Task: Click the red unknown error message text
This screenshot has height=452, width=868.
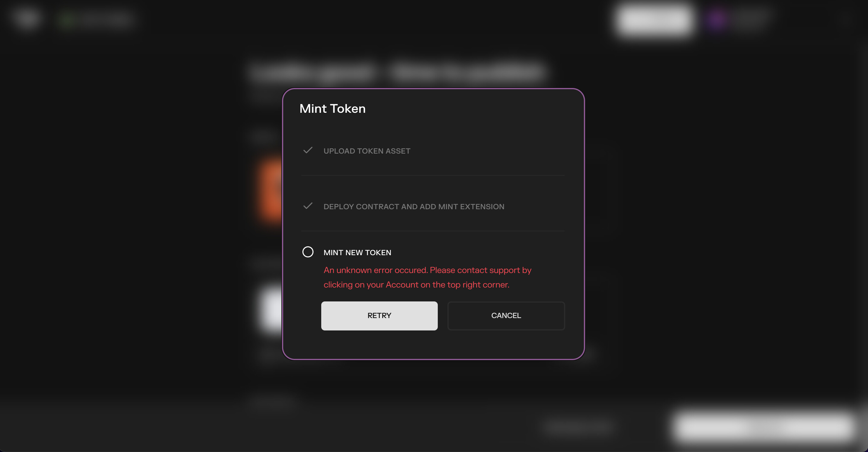Action: (427, 277)
